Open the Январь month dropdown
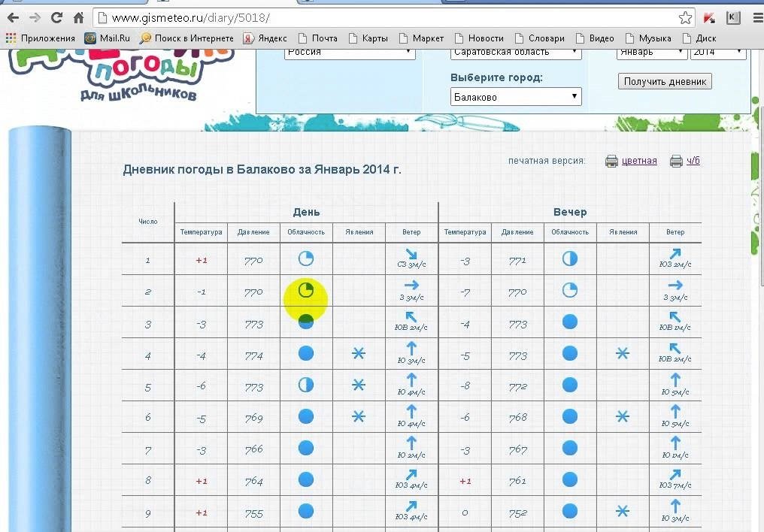This screenshot has height=532, width=764. (652, 52)
